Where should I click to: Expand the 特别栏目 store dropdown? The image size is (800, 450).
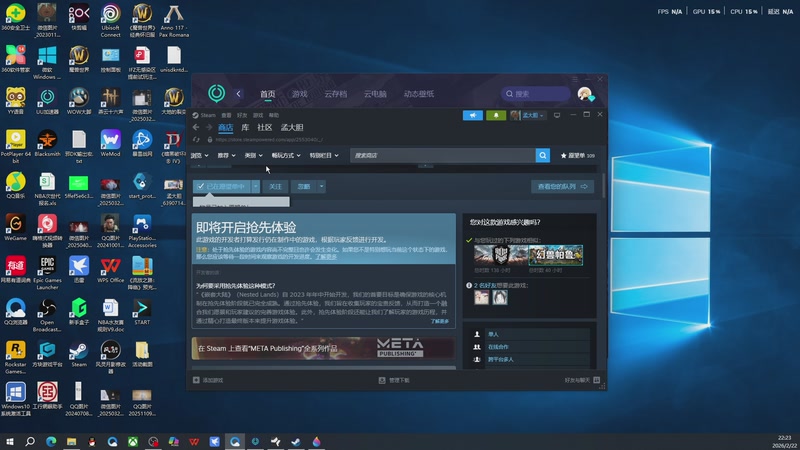(324, 155)
